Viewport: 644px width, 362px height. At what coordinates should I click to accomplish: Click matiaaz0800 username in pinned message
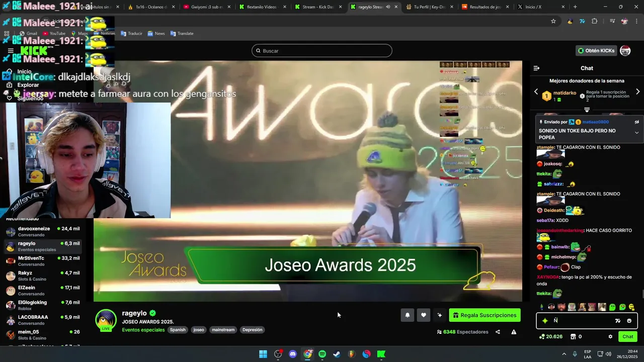pos(596,122)
